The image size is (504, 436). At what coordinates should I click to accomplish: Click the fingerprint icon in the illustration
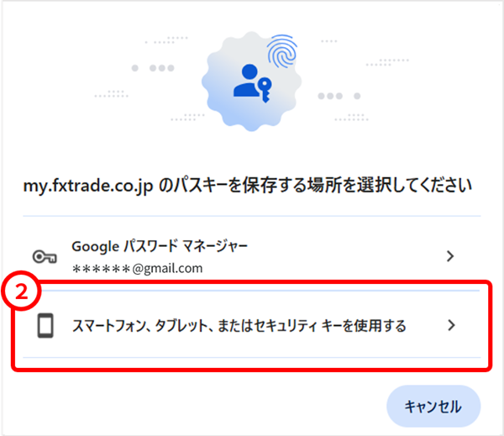(x=282, y=51)
